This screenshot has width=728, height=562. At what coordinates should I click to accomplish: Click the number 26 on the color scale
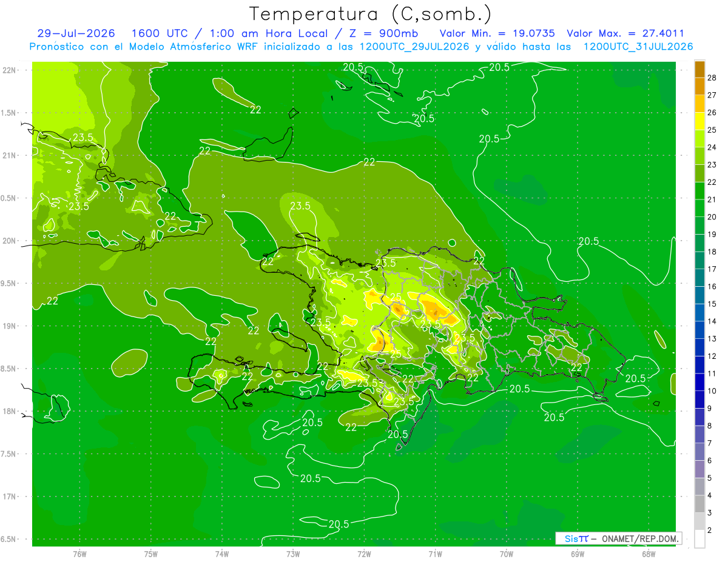tap(712, 113)
